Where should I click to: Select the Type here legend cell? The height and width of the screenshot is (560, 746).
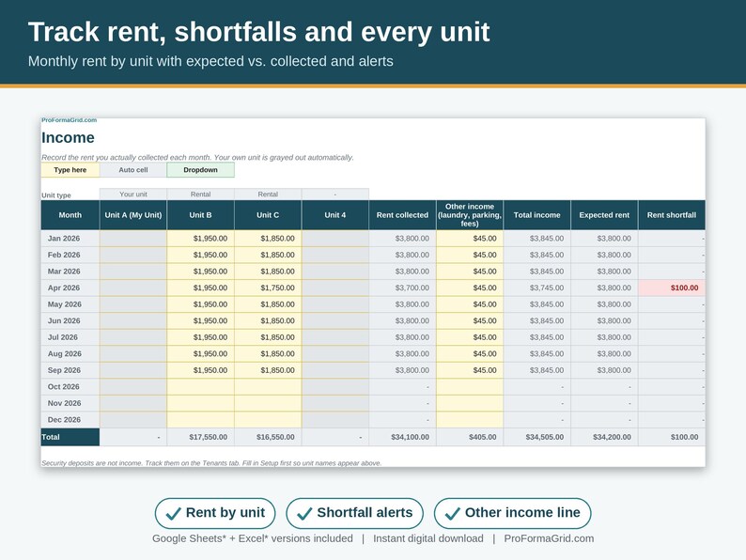click(x=70, y=170)
